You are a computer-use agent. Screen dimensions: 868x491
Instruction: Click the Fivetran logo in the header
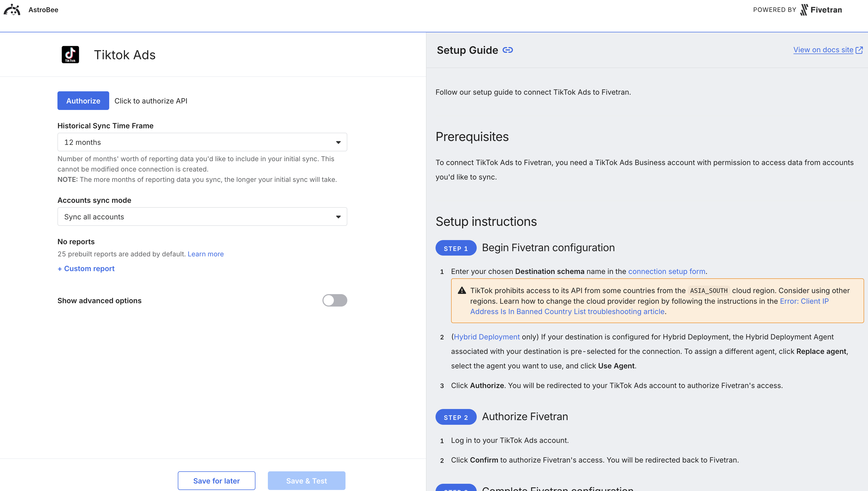point(821,10)
